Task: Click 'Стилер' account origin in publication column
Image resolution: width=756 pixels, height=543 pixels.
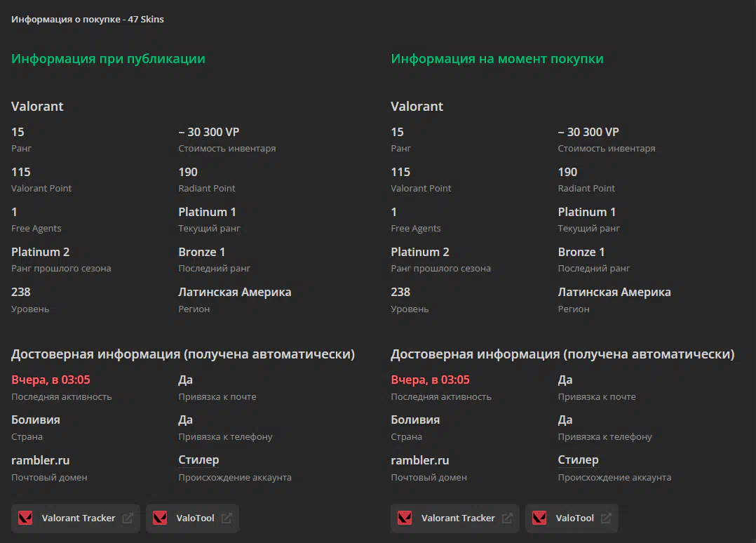Action: (x=198, y=460)
